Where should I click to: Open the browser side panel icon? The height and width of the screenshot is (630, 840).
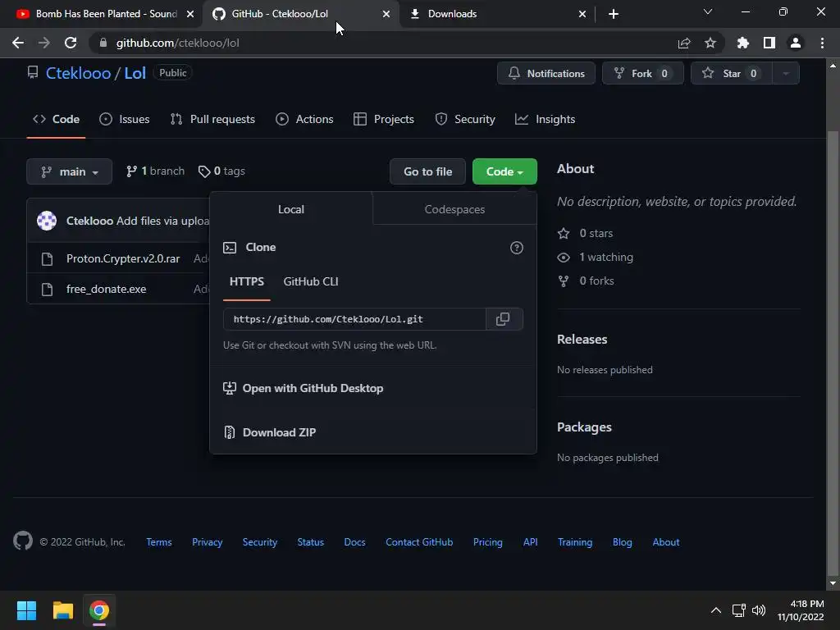(769, 43)
